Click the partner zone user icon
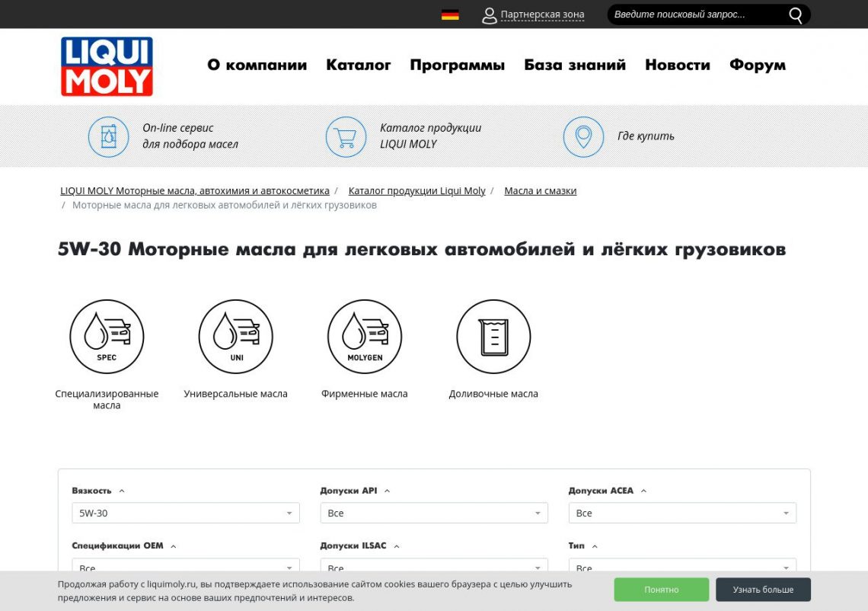This screenshot has width=868, height=611. click(489, 15)
